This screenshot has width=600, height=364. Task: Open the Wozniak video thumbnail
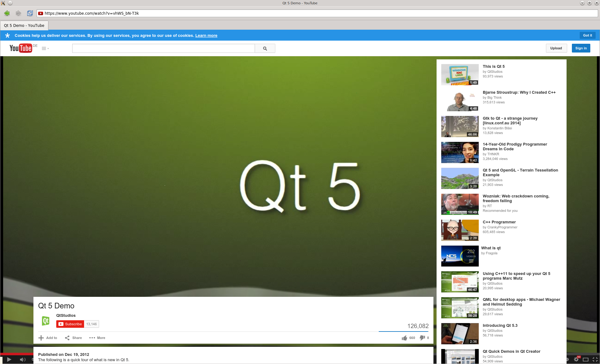pyautogui.click(x=460, y=204)
